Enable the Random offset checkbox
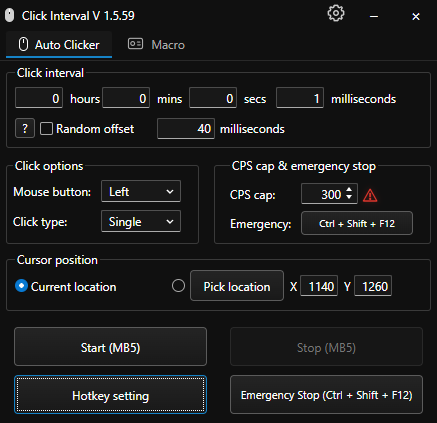Screen dimensions: 437x423 46,129
